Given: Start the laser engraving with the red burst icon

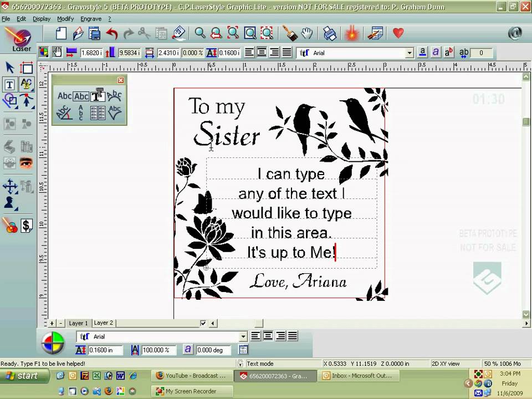Looking at the screenshot, I should click(352, 33).
